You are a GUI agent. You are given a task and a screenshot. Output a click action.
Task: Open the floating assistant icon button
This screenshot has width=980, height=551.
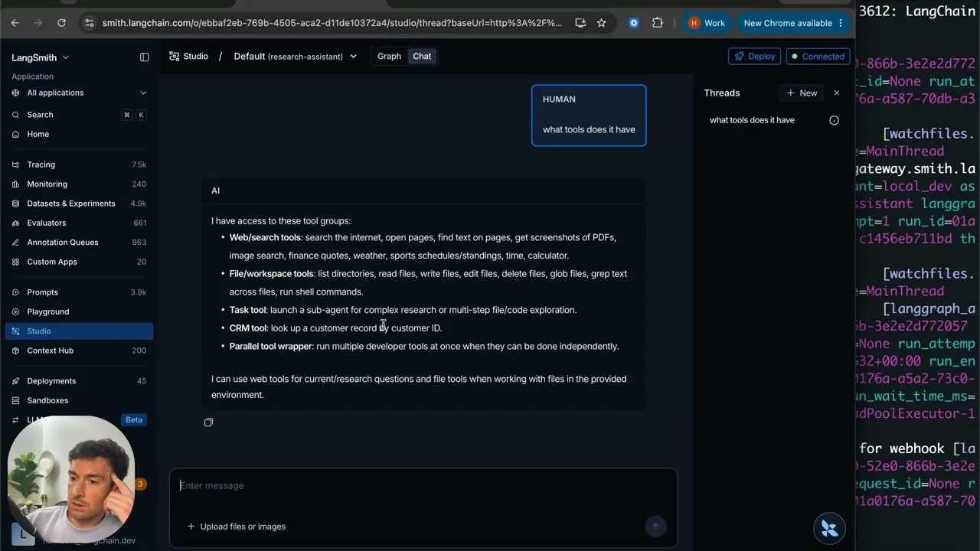pyautogui.click(x=829, y=527)
